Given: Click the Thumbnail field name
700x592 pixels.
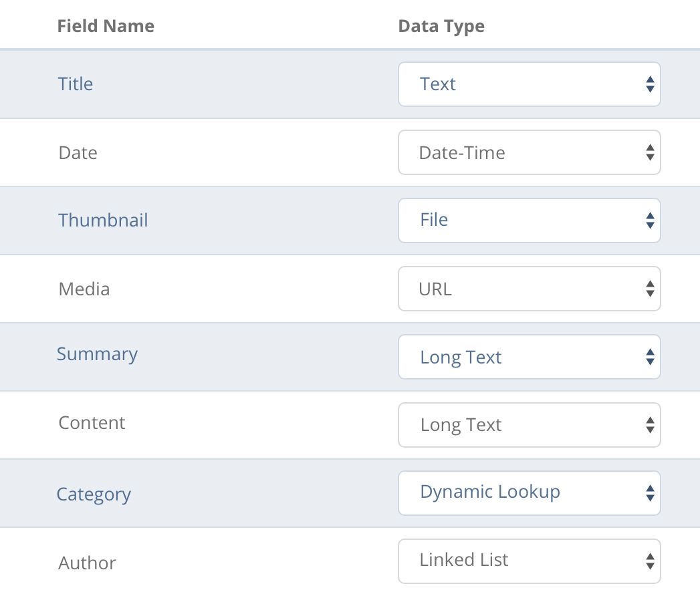Looking at the screenshot, I should click(x=103, y=220).
